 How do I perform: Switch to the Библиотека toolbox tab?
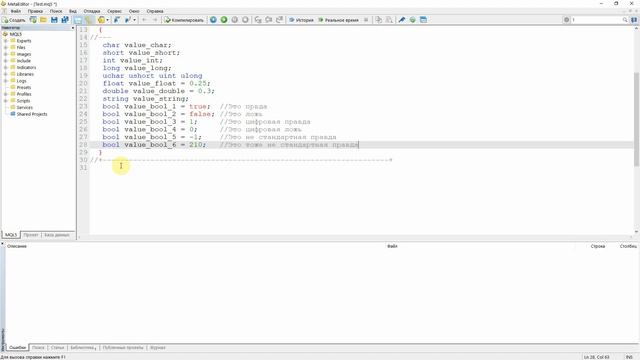pos(83,348)
